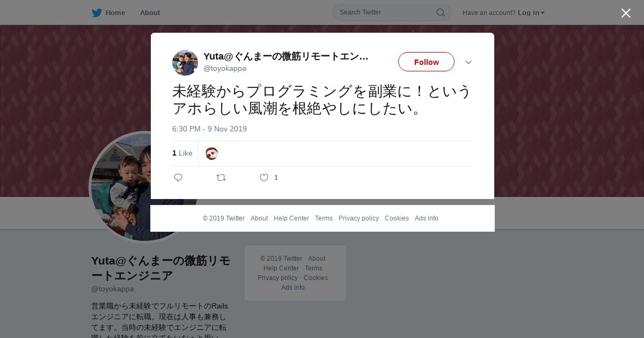644x338 pixels.
Task: Click the search magnifier icon
Action: tap(440, 12)
